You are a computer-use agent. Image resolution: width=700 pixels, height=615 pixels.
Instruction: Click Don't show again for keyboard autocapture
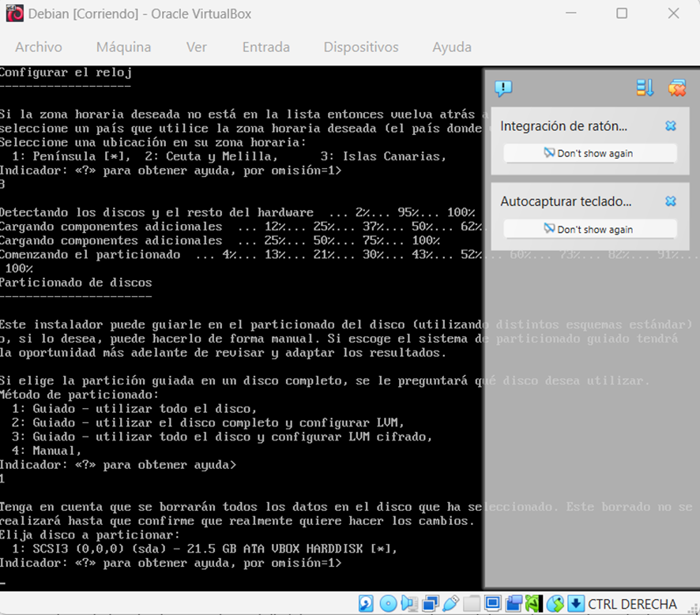[x=589, y=229]
